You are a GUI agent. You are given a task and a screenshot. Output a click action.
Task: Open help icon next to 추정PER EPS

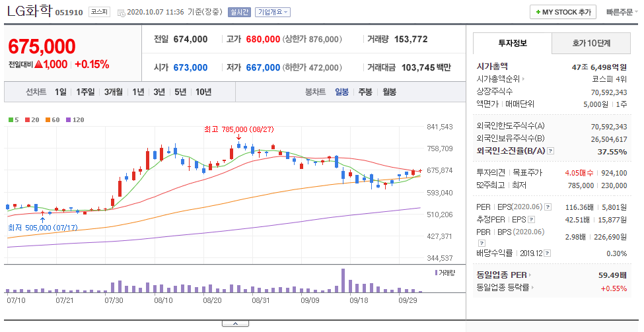(x=532, y=220)
